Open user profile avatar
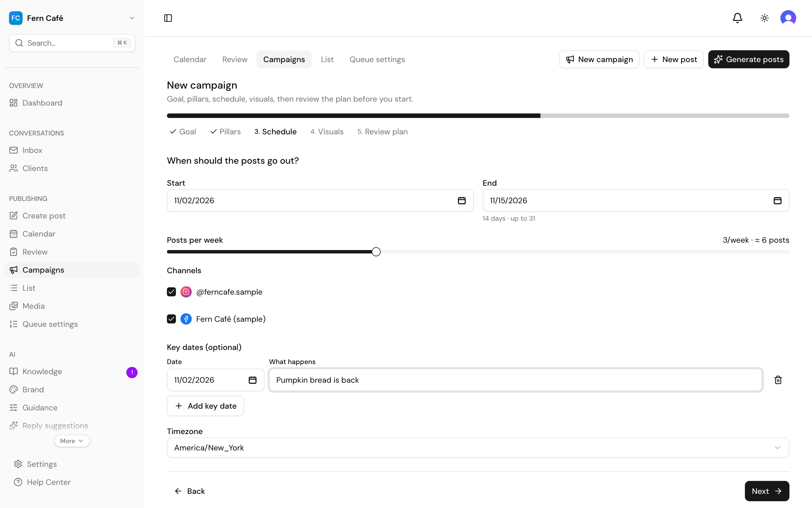Screen dimensions: 812x508 pos(788,18)
